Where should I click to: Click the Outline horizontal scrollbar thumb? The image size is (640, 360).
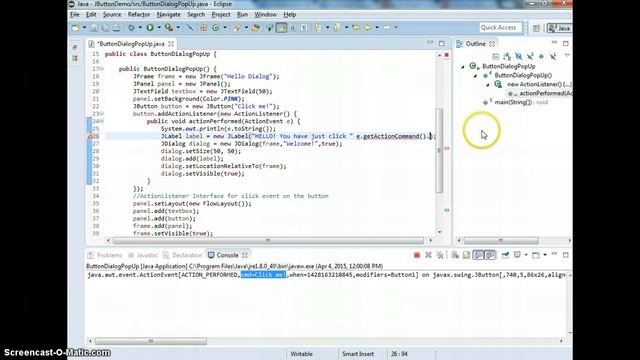coord(501,240)
